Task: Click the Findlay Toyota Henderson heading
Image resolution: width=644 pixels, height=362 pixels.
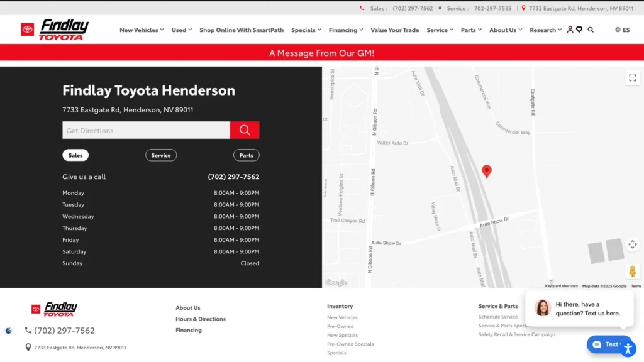Action: [x=148, y=90]
